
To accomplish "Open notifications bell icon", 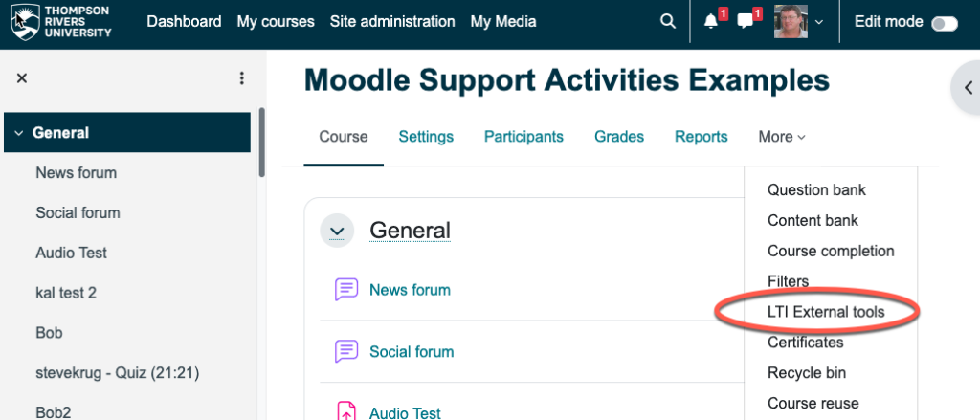I will pos(711,22).
